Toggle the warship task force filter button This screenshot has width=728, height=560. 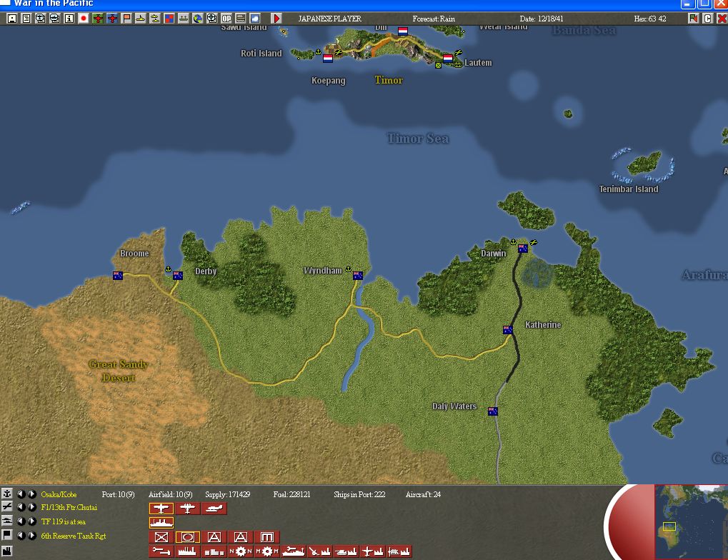[x=161, y=523]
